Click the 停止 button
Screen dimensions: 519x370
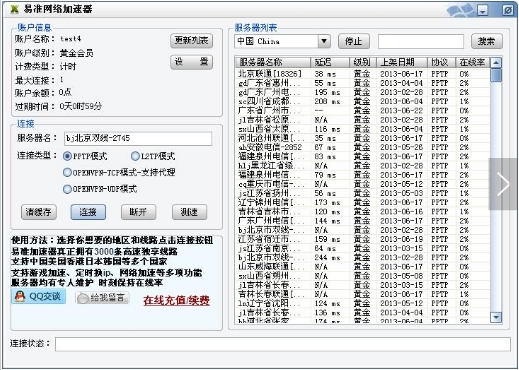coord(354,41)
